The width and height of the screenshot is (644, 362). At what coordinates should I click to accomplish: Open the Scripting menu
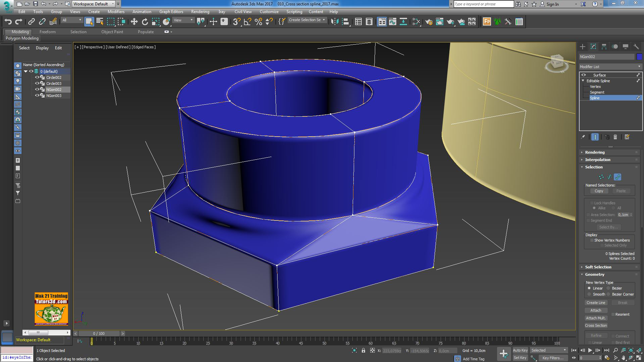pyautogui.click(x=294, y=11)
